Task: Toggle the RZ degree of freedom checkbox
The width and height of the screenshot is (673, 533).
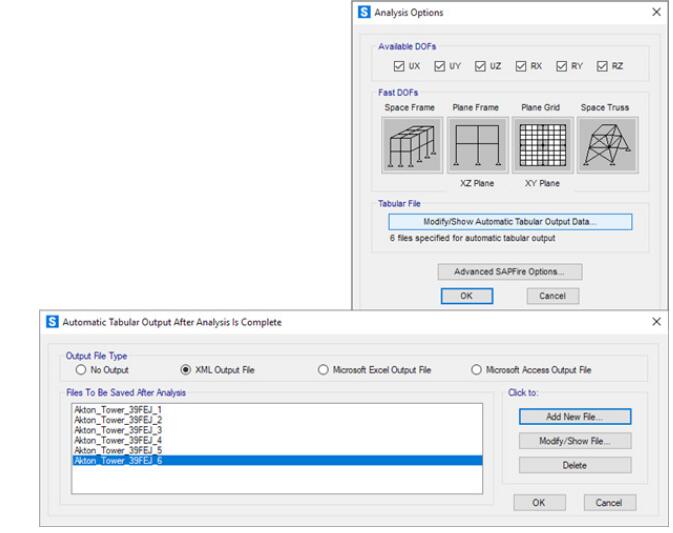Action: [x=602, y=66]
